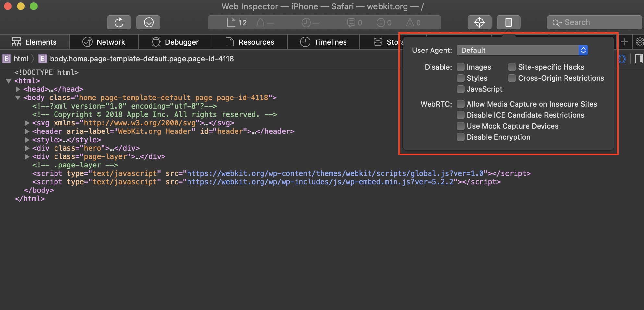The width and height of the screenshot is (644, 310).
Task: Enable Allow Media Capture on Insecure Sites
Action: pyautogui.click(x=460, y=104)
